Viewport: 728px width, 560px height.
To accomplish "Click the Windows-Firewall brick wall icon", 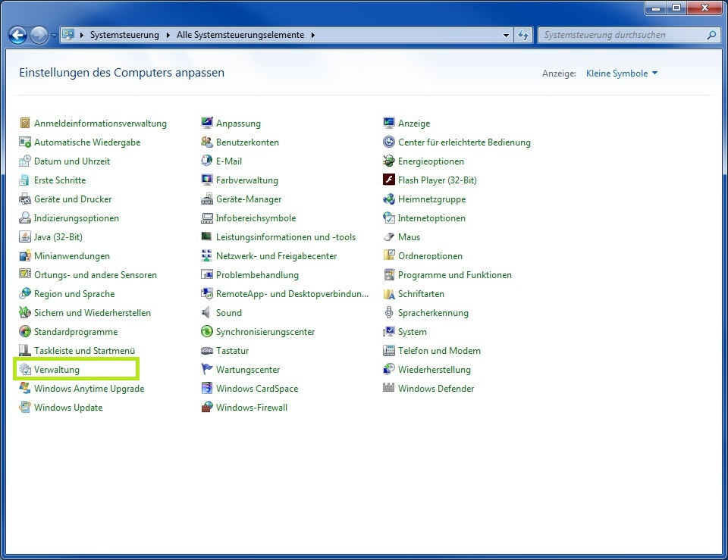I will [206, 408].
